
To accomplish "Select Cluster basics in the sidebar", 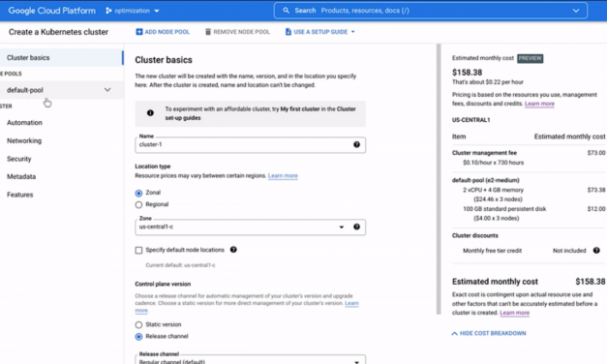I will click(x=62, y=58).
